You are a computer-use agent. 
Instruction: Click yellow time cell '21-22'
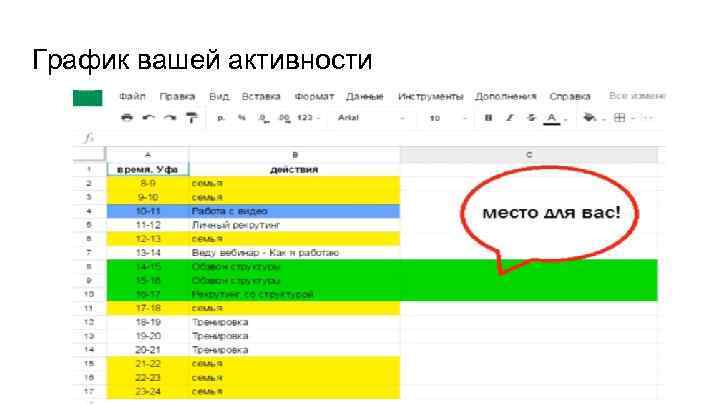[148, 364]
